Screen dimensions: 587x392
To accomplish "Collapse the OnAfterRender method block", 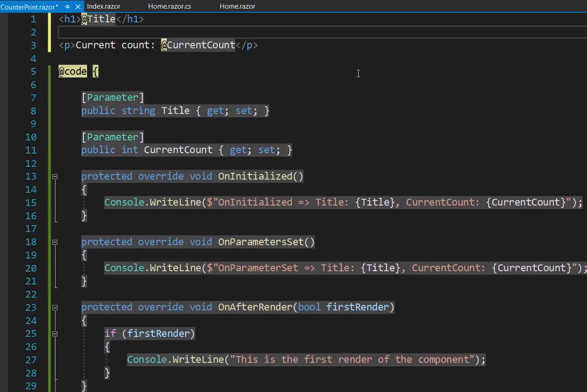I will [x=55, y=308].
